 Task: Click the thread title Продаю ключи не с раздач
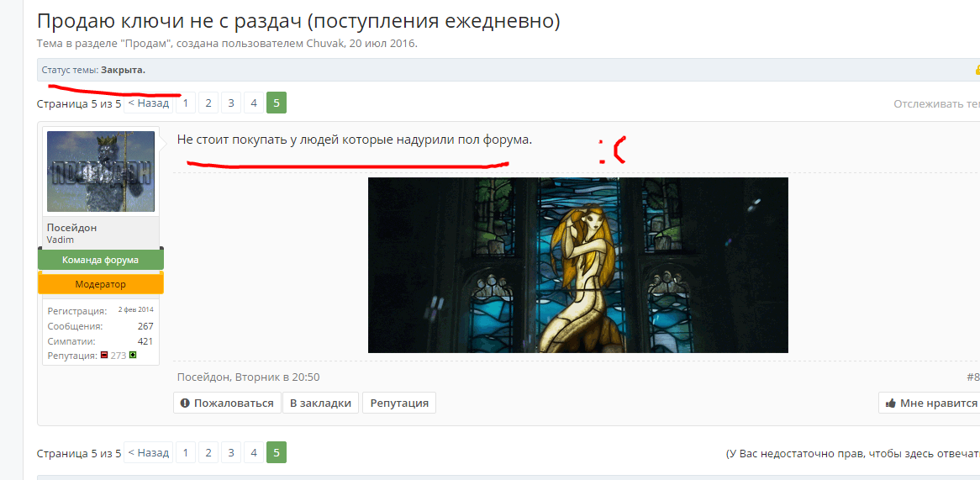point(298,21)
